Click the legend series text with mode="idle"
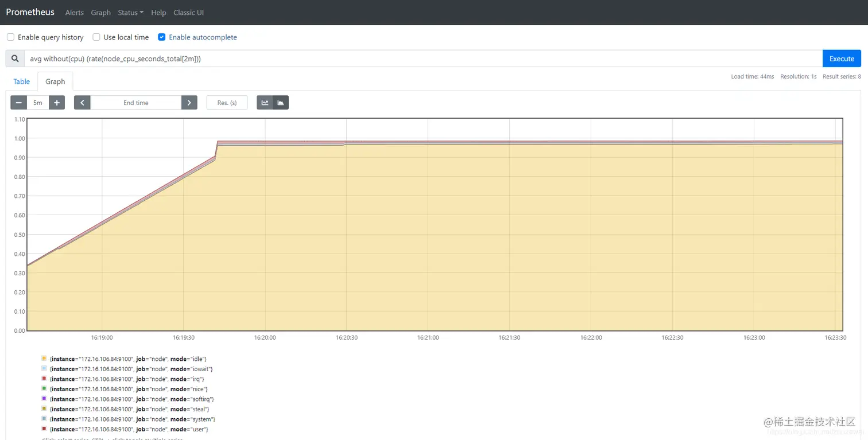Image resolution: width=868 pixels, height=440 pixels. (x=128, y=359)
